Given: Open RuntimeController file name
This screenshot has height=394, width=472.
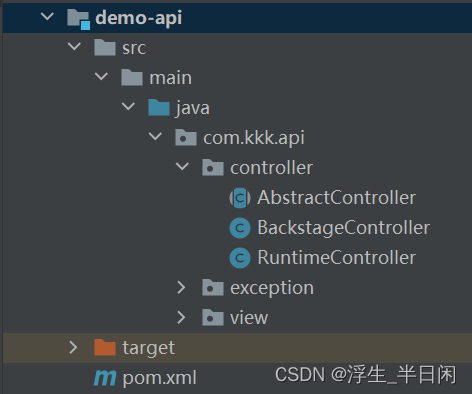Looking at the screenshot, I should [337, 258].
